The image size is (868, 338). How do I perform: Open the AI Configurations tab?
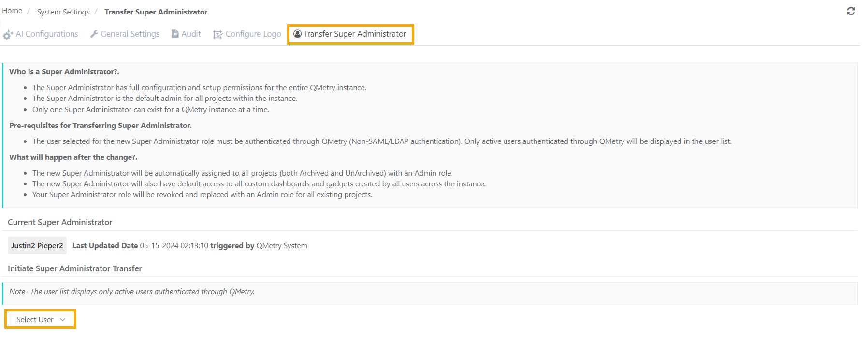(41, 34)
